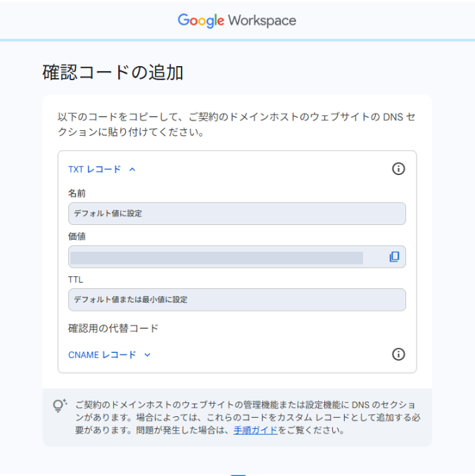
Task: Click the info icon beside CNAME レコード
Action: pos(398,354)
